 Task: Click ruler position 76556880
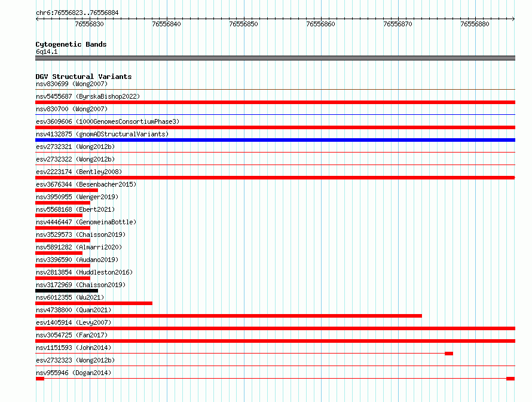(x=475, y=24)
